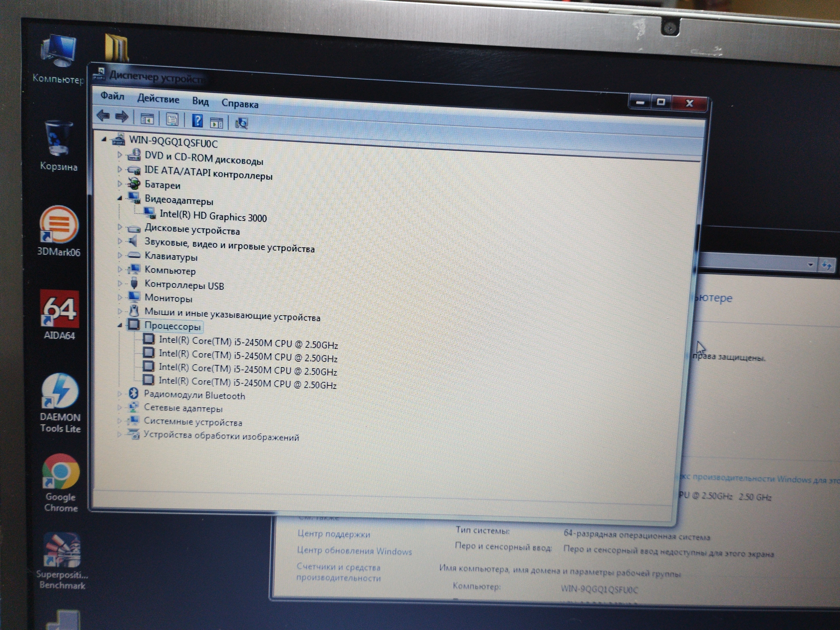Expand Радиомодули Bluetooth node
Screen dimensions: 840x630
(x=119, y=394)
